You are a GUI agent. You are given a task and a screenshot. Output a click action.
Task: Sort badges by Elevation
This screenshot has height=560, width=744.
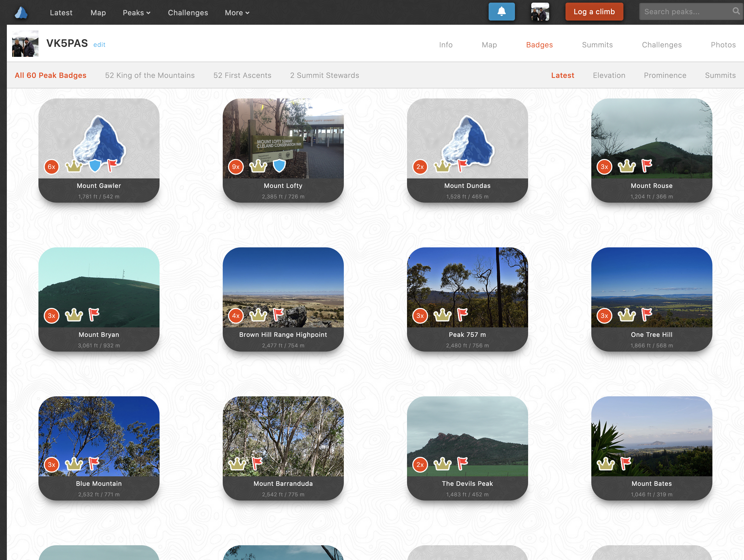click(x=609, y=75)
